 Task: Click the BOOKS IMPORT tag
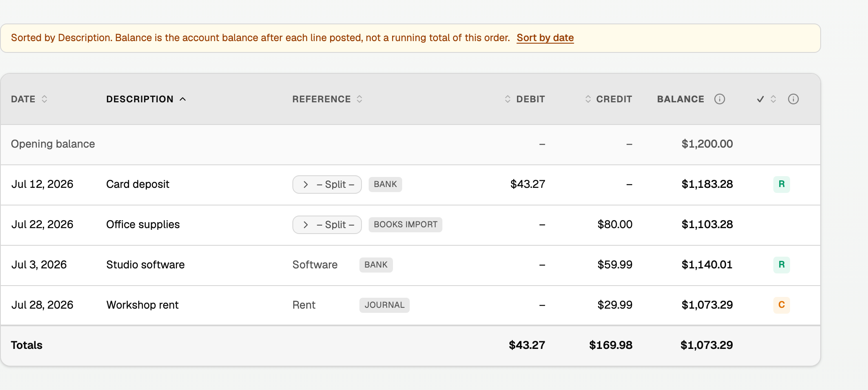tap(406, 225)
